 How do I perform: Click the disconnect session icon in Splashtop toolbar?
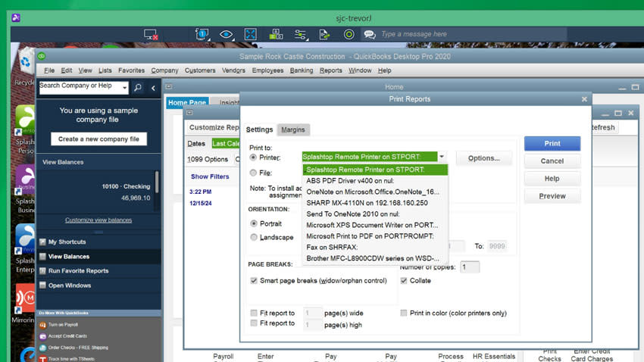[151, 34]
